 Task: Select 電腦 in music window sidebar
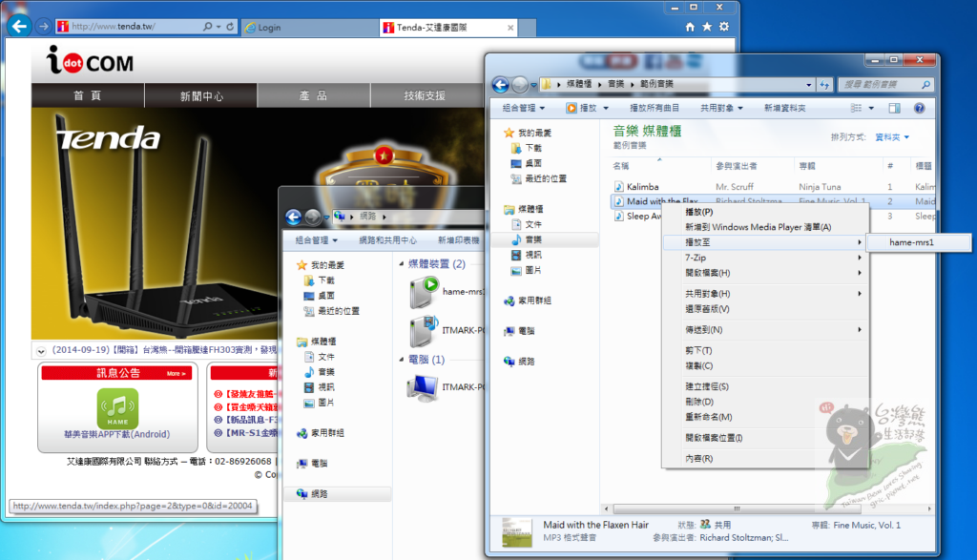pos(519,331)
